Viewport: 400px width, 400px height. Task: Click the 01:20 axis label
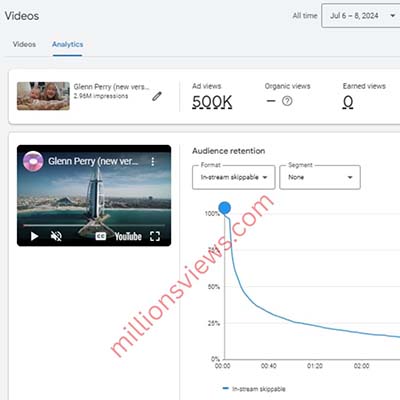(x=315, y=366)
